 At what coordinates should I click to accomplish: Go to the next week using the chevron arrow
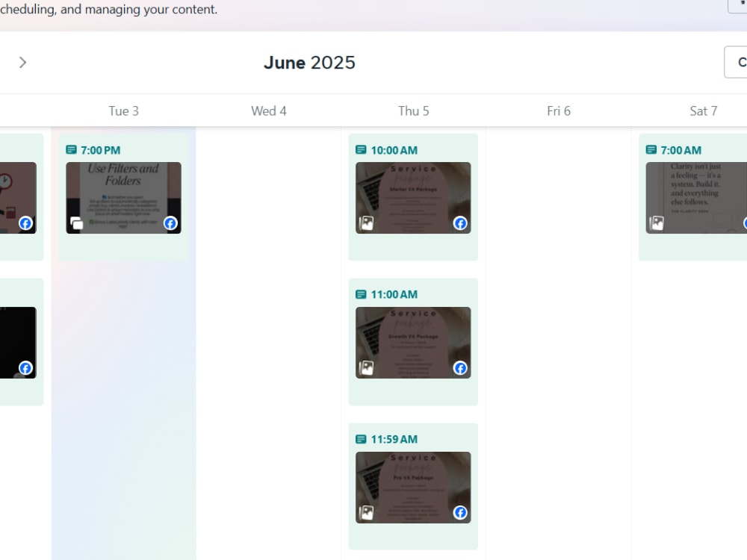tap(22, 63)
